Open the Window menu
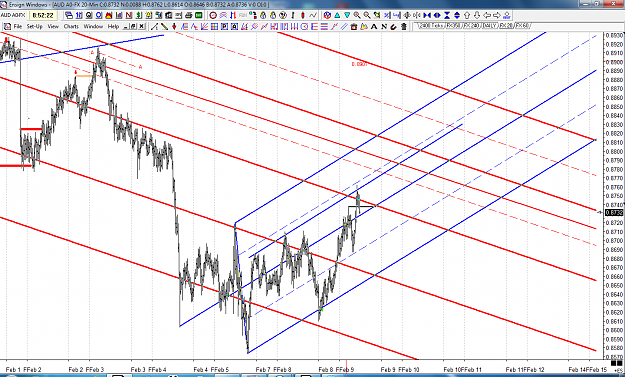Image resolution: width=625 pixels, height=377 pixels. pos(93,26)
